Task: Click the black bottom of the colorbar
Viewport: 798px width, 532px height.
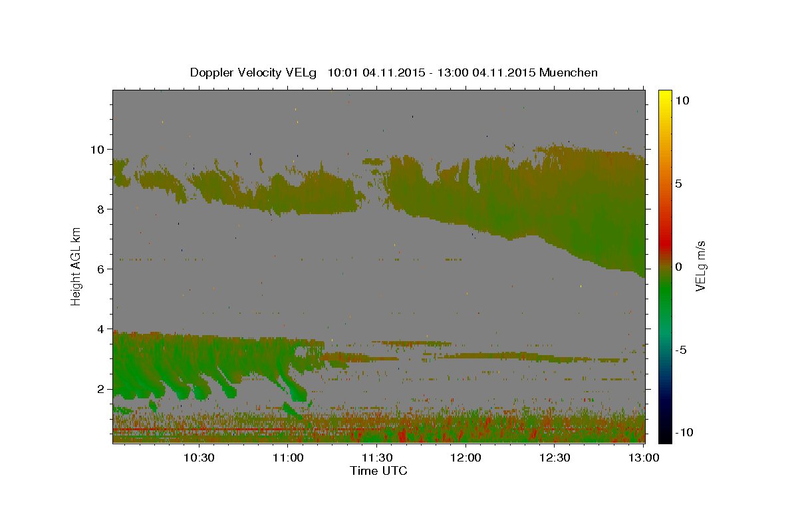Action: [x=664, y=436]
